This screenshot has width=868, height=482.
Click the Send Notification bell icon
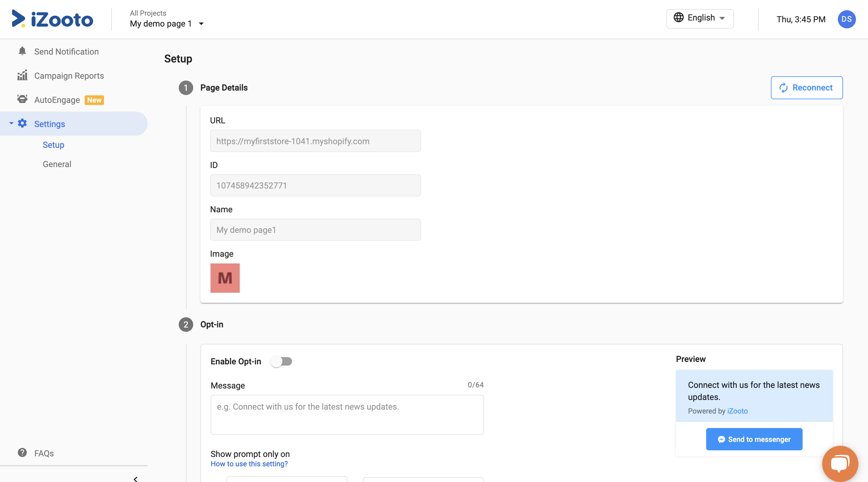(22, 51)
